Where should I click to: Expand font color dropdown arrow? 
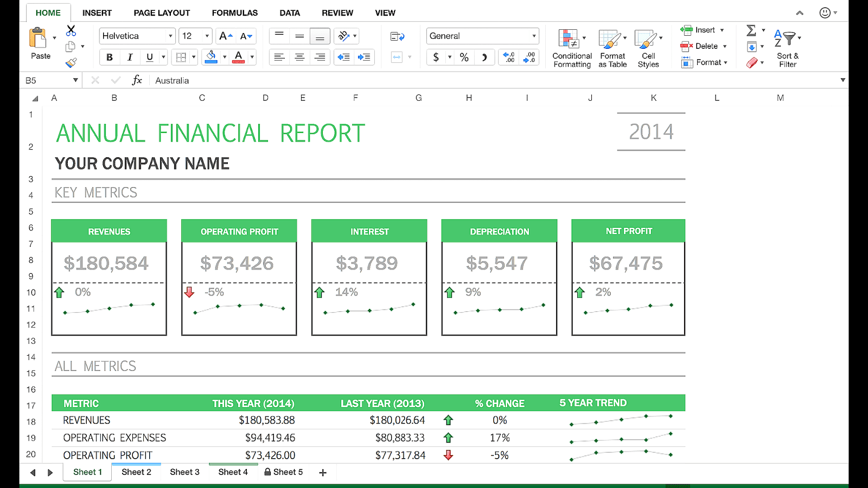[252, 57]
